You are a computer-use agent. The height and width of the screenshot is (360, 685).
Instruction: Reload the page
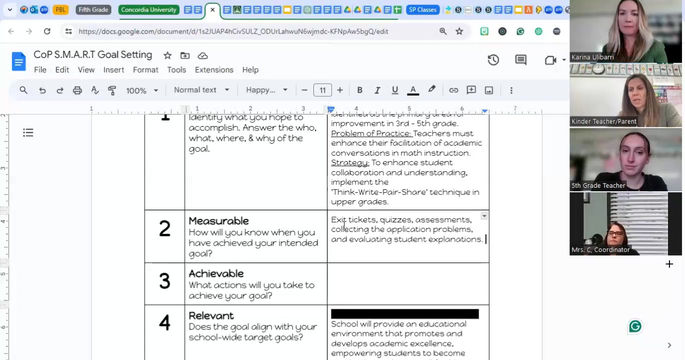tap(47, 31)
